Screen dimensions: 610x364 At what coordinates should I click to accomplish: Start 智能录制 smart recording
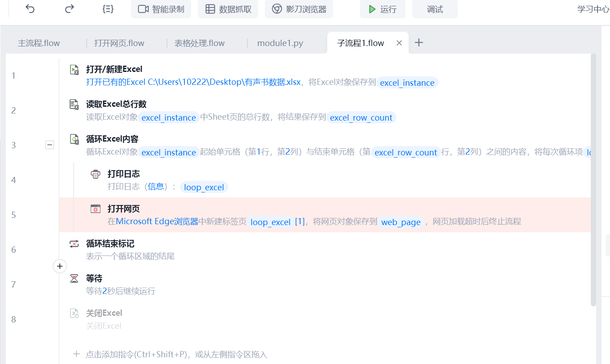[161, 9]
